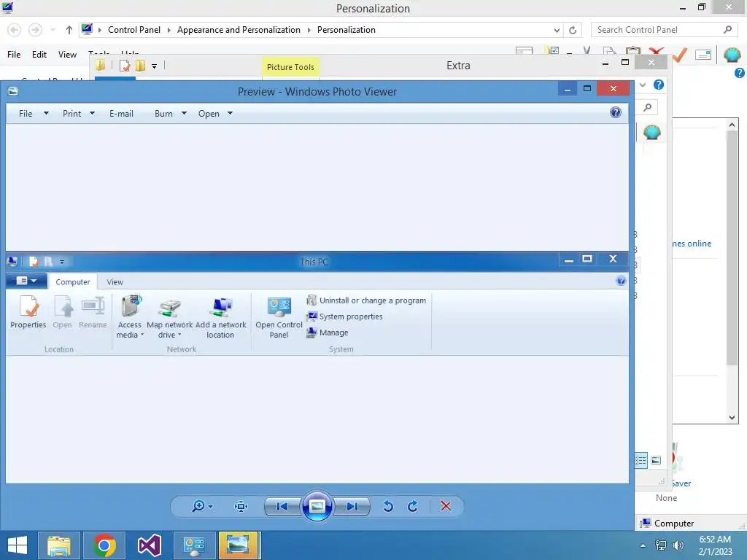Click the orange checkmark icon in Personalization toolbar
Image resolution: width=747 pixels, height=560 pixels.
coord(680,55)
